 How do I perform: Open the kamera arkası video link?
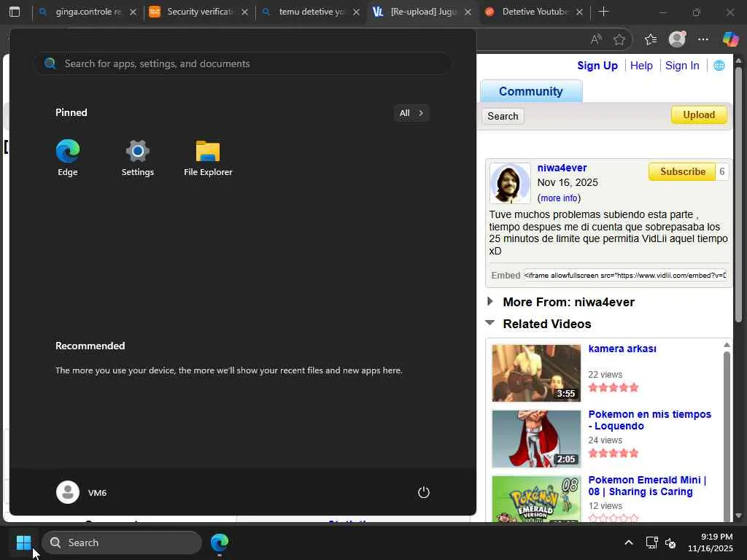click(622, 349)
